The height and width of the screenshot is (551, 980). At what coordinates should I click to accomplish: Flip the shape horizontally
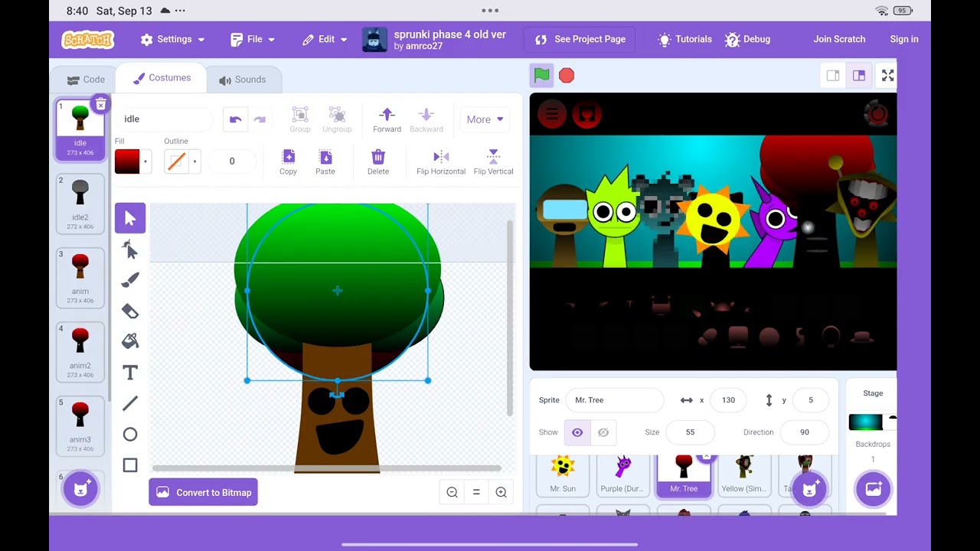click(441, 161)
